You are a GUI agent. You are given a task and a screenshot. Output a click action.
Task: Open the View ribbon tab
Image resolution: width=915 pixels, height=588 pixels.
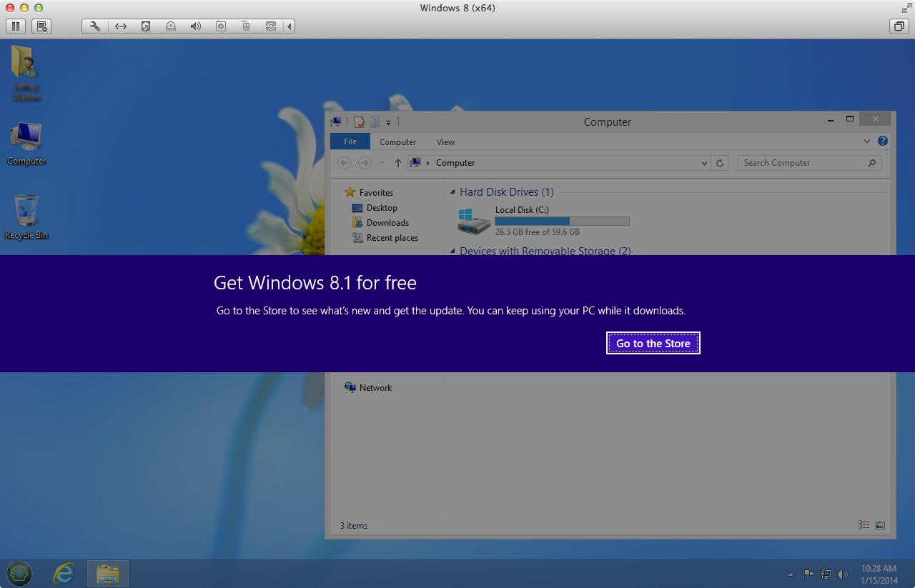tap(445, 142)
